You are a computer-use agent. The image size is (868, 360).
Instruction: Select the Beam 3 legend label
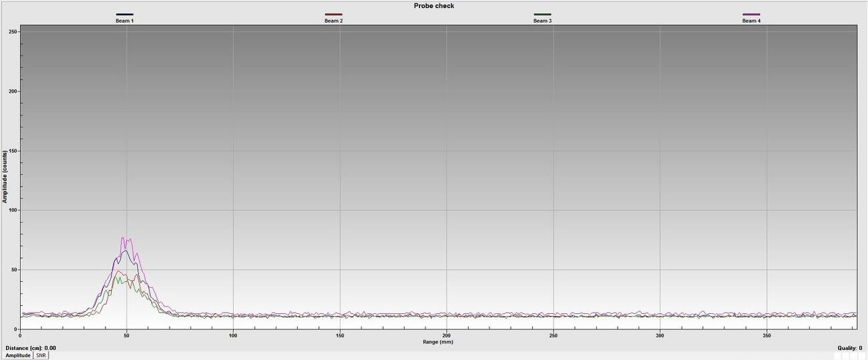[542, 21]
